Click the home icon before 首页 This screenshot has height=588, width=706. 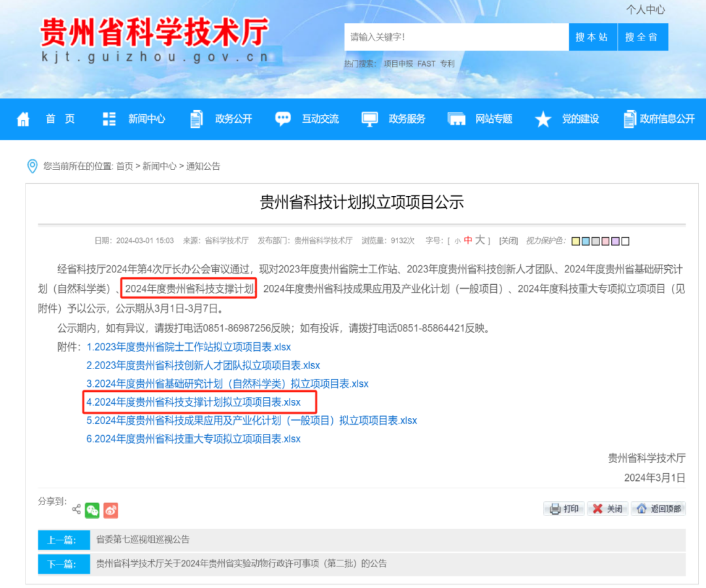tap(22, 119)
